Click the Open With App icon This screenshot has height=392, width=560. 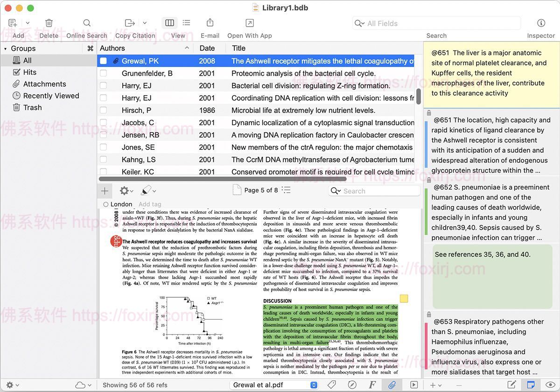click(x=250, y=23)
